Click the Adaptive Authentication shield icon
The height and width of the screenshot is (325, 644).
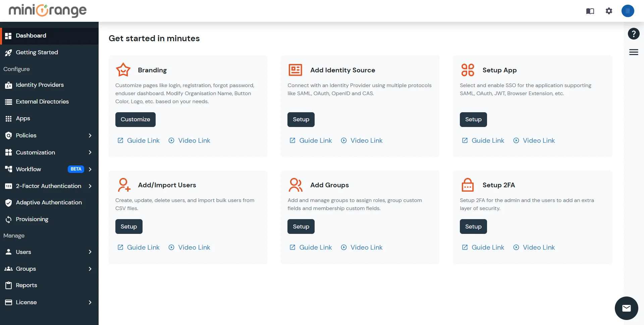tap(8, 202)
